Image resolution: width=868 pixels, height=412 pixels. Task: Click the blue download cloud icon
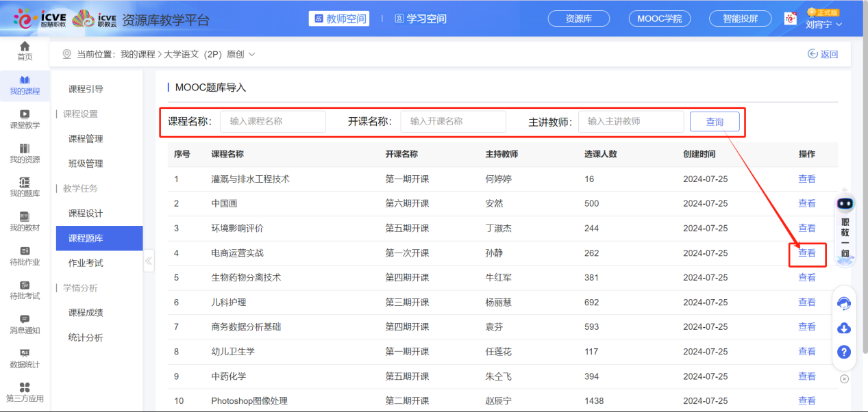pos(844,328)
